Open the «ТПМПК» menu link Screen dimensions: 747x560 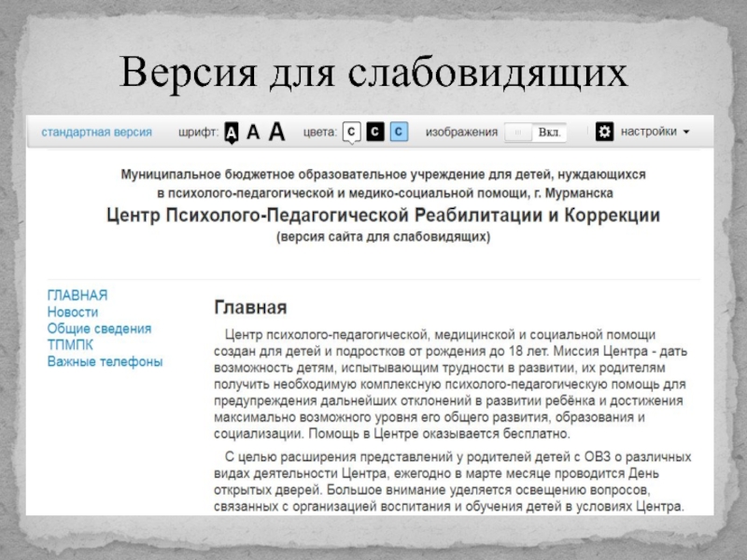tap(70, 344)
